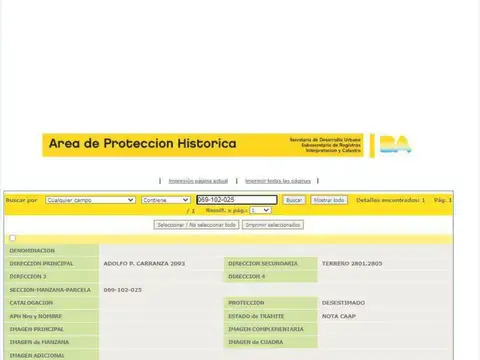
Task: Select status value 'NOTA CAAP'
Action: (339, 316)
